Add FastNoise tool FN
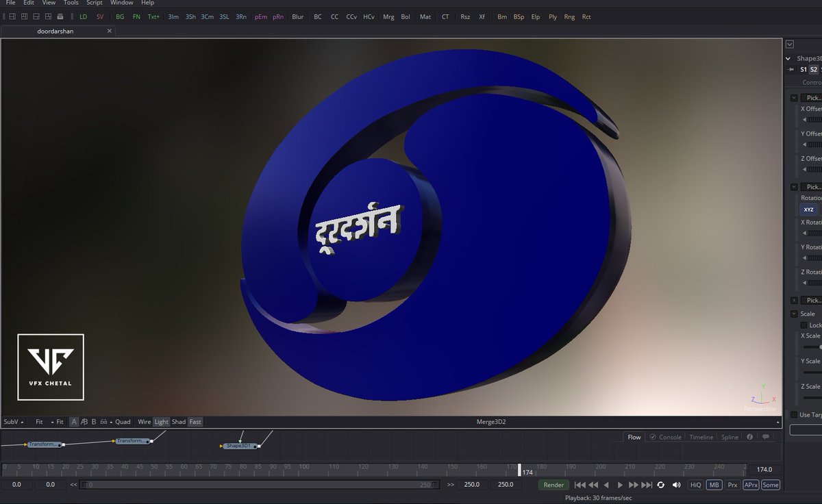822x504 pixels. (136, 16)
